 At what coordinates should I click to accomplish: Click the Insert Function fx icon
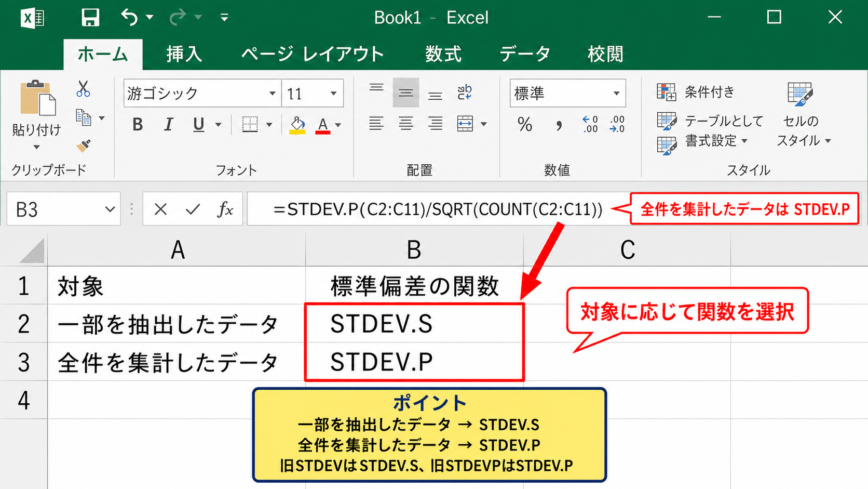point(225,209)
